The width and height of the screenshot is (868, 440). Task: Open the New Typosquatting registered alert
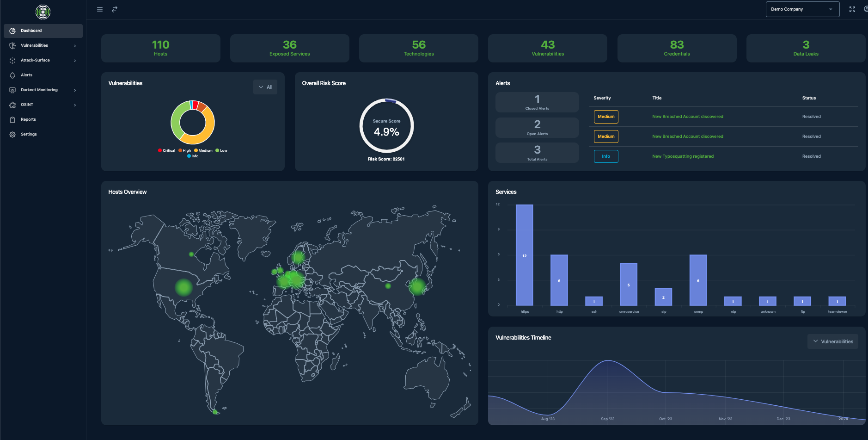[683, 156]
